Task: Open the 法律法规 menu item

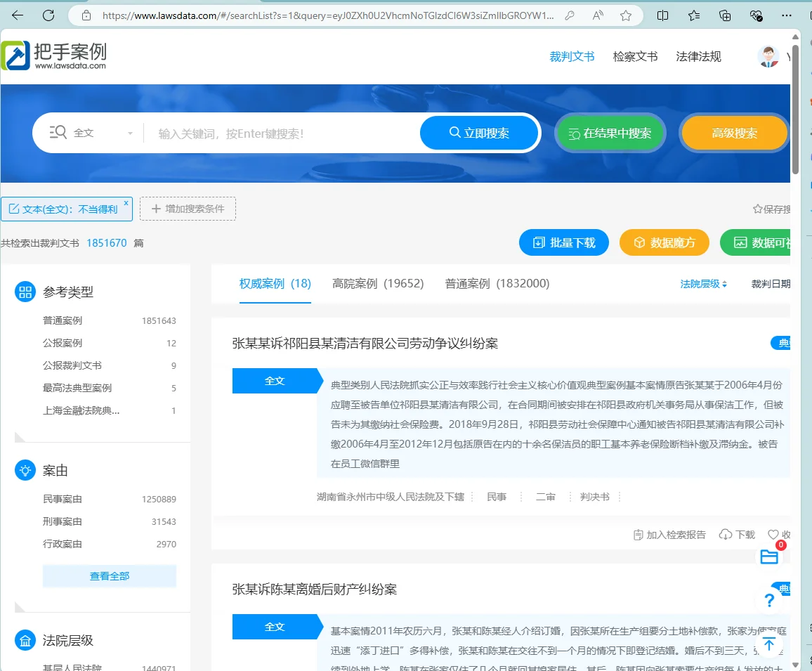Action: click(x=698, y=56)
